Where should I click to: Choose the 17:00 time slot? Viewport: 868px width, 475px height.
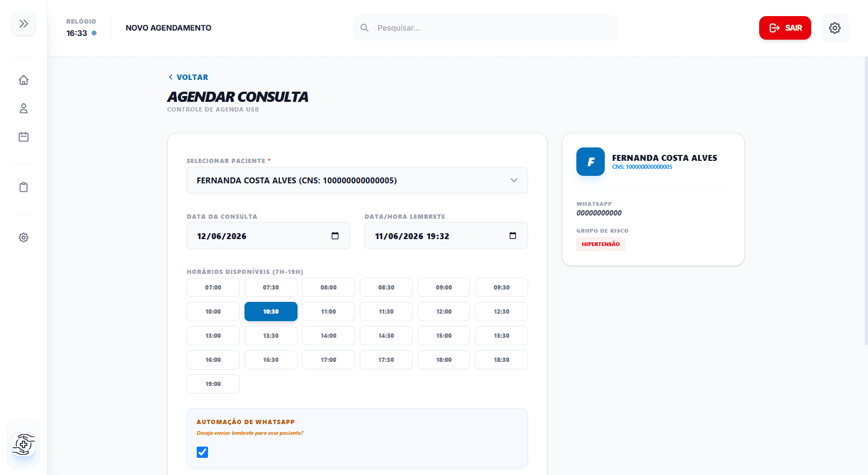click(x=329, y=360)
